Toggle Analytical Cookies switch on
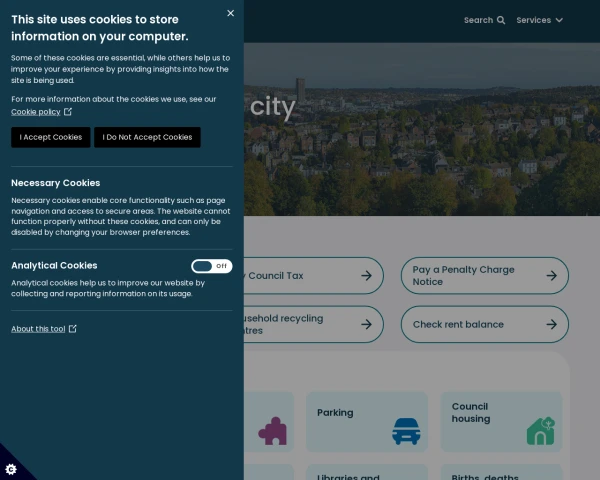The image size is (600, 480). [x=211, y=266]
